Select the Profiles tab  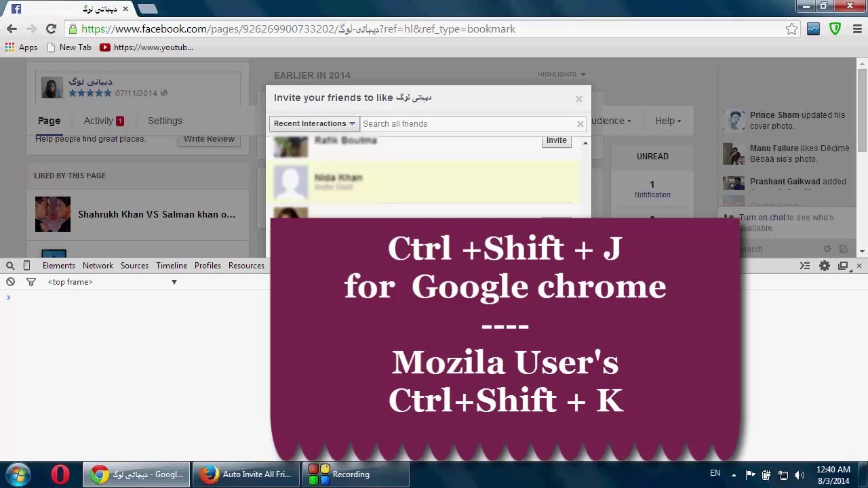coord(208,266)
